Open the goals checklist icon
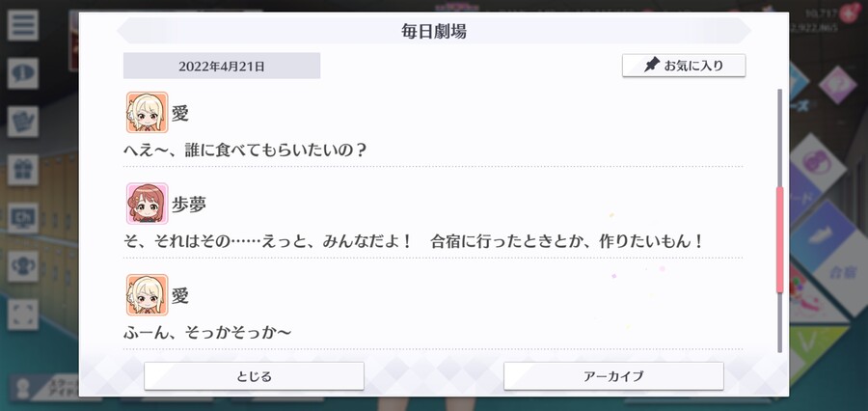The image size is (868, 411). click(23, 122)
